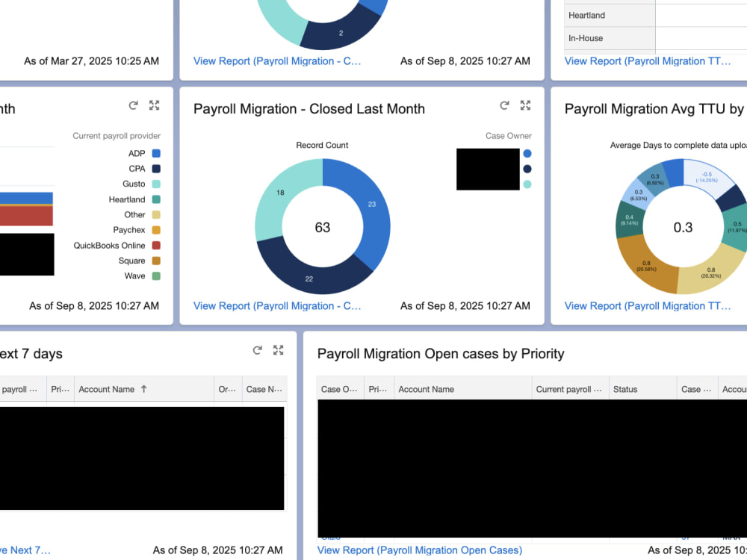Click the first Case Owner legend dot
The width and height of the screenshot is (747, 560).
(x=527, y=153)
